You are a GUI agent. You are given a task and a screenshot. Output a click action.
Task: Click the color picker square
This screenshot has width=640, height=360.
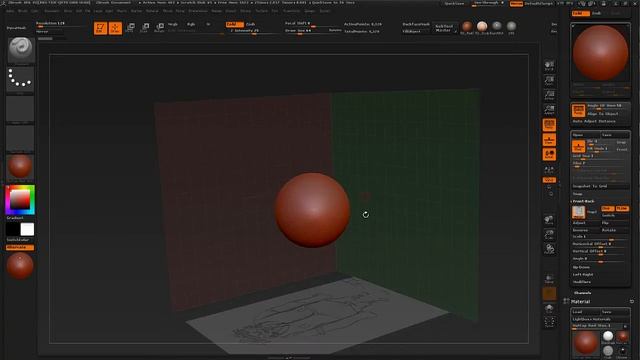coord(20,200)
